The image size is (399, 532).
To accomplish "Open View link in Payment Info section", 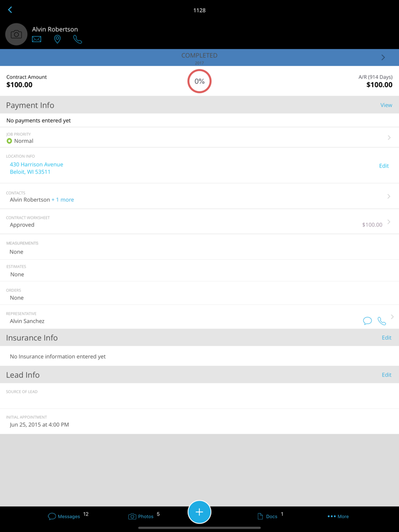I will pos(386,105).
